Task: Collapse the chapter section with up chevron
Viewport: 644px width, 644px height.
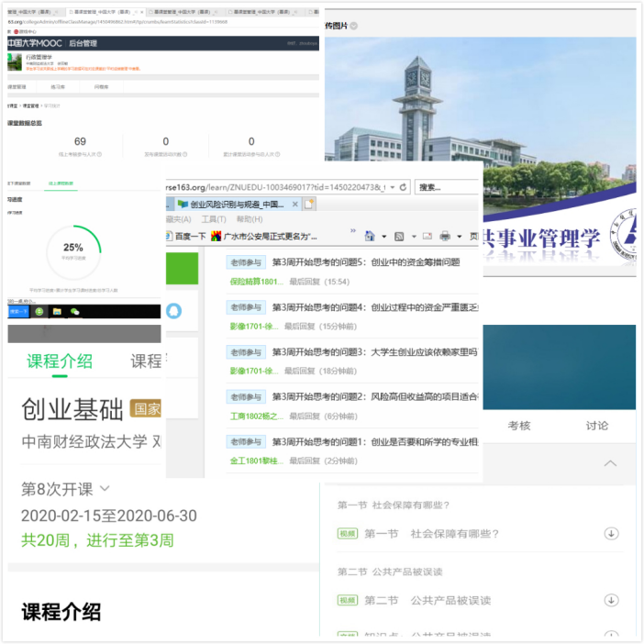Action: [x=610, y=464]
